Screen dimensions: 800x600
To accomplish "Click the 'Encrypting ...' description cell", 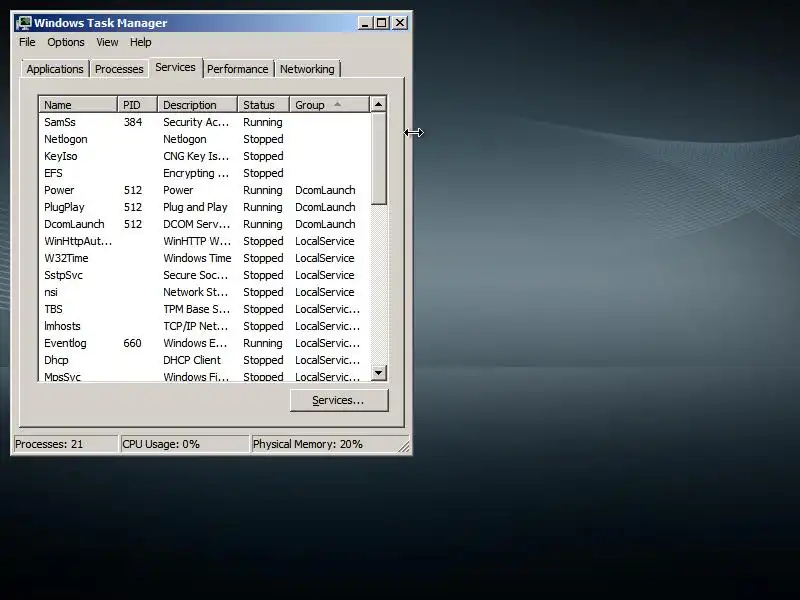I will (x=196, y=173).
